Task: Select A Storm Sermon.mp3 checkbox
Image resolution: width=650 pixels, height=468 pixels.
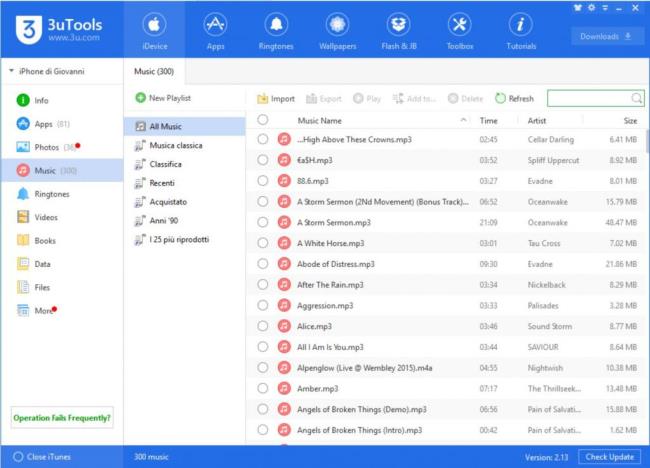Action: click(262, 222)
